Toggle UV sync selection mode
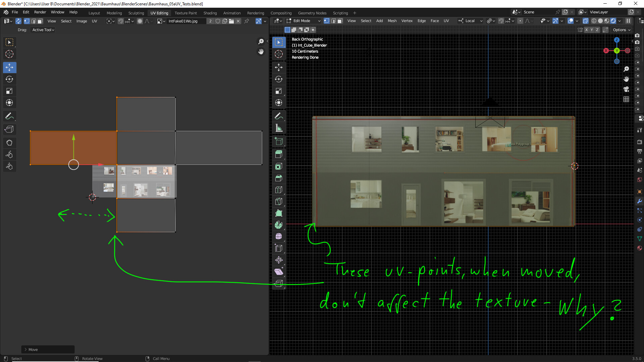644x362 pixels. pyautogui.click(x=18, y=21)
